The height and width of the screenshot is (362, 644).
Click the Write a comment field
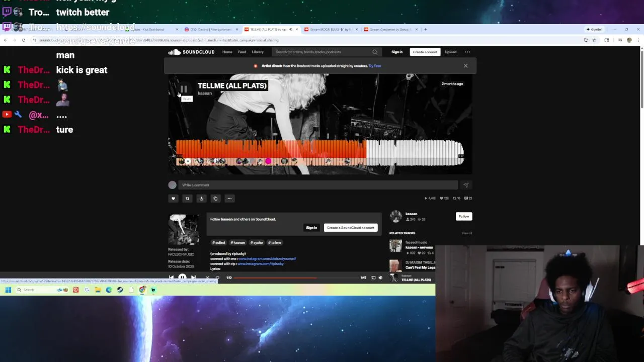pyautogui.click(x=318, y=185)
